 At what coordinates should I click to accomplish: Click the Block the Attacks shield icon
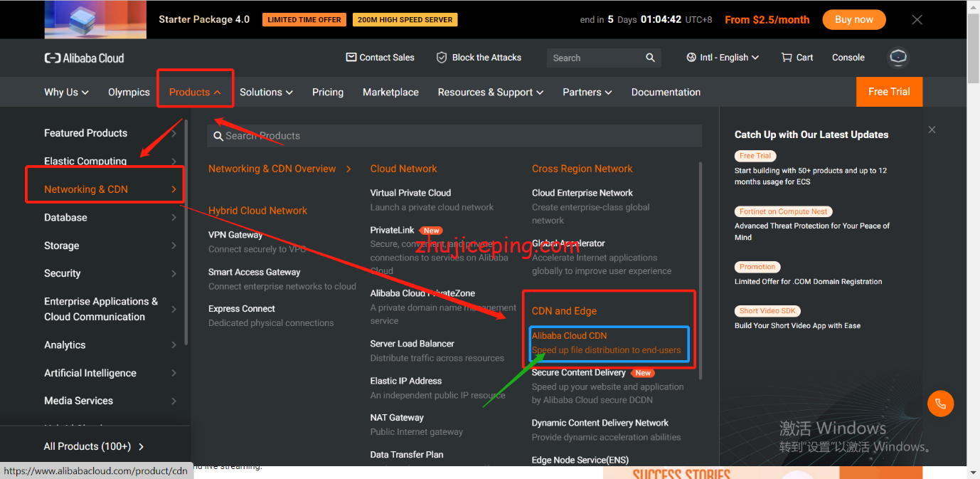441,57
